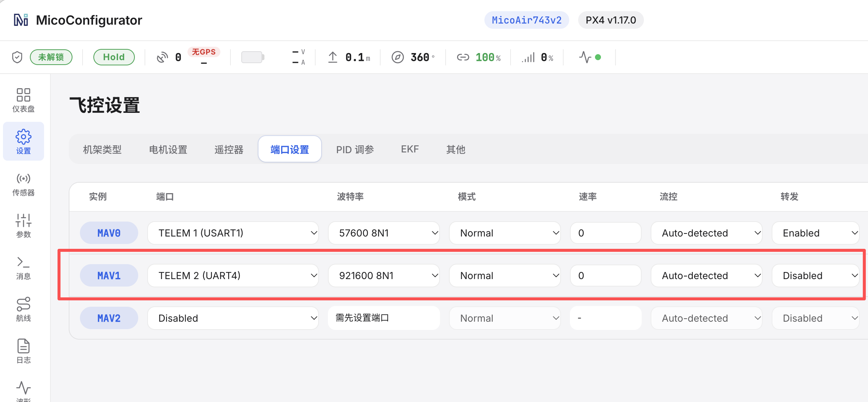The height and width of the screenshot is (402, 868).
Task: Click the Hold flight mode badge
Action: 114,57
